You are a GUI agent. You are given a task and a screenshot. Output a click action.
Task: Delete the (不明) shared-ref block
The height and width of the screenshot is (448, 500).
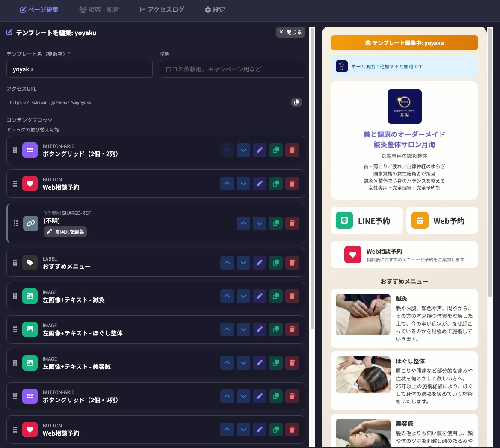pyautogui.click(x=292, y=223)
